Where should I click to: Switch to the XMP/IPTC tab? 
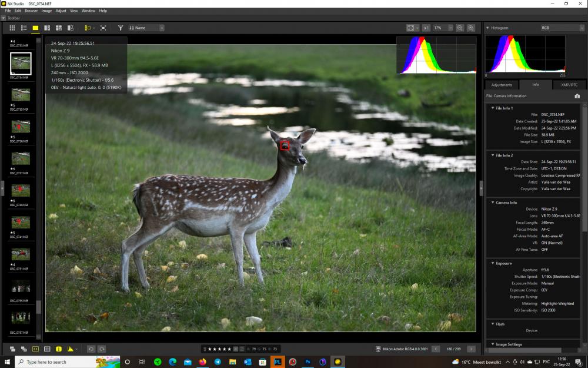[569, 85]
